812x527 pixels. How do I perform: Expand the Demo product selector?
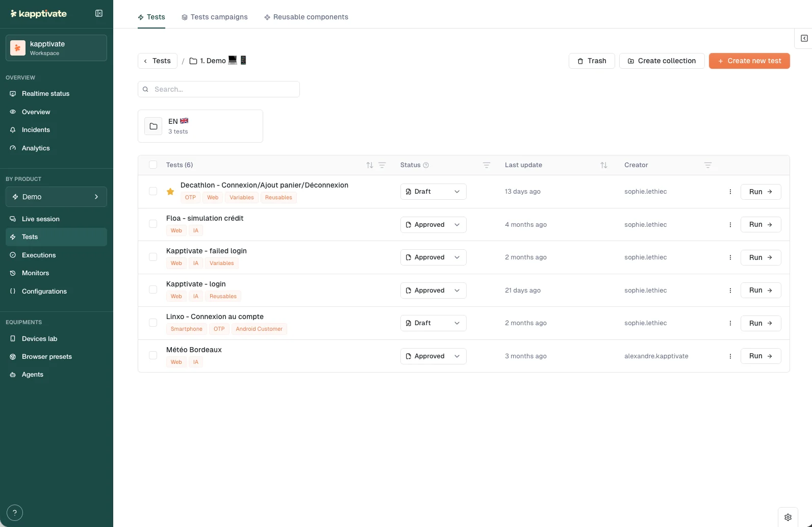56,197
